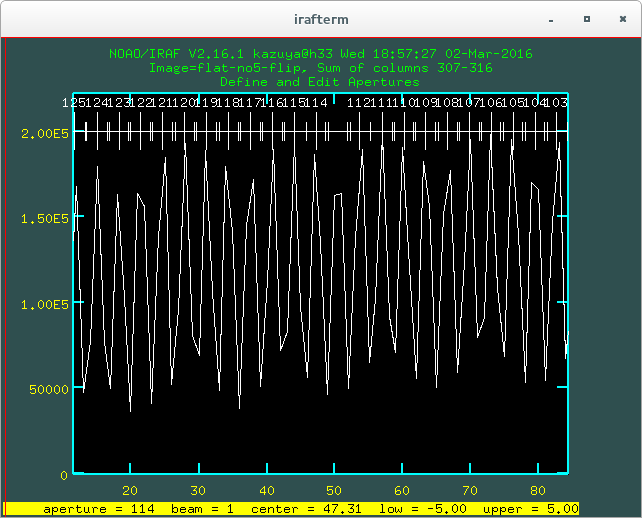Select aperture label 114
Screen dimensions: 642x518
(x=316, y=102)
